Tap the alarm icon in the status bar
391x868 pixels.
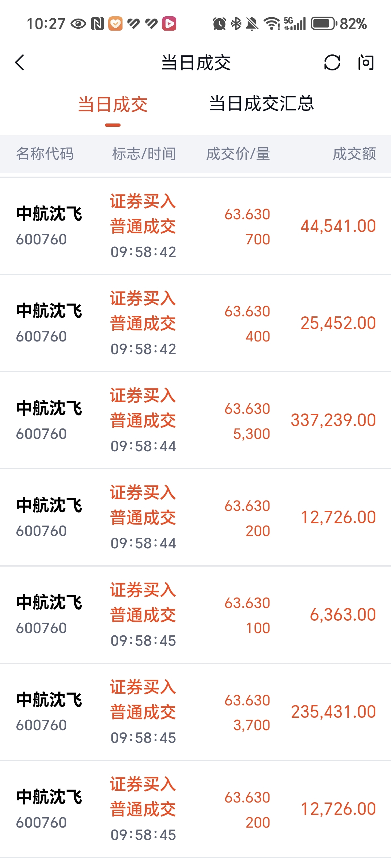pyautogui.click(x=219, y=24)
